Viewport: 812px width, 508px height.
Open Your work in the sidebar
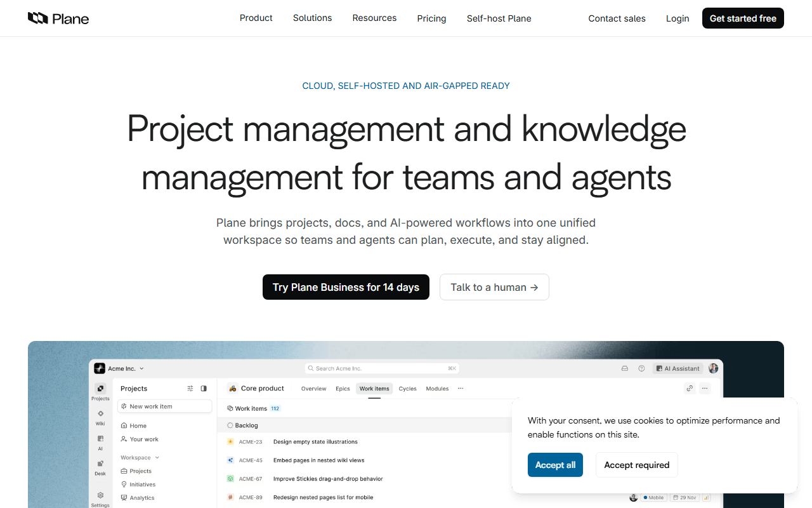(140, 439)
